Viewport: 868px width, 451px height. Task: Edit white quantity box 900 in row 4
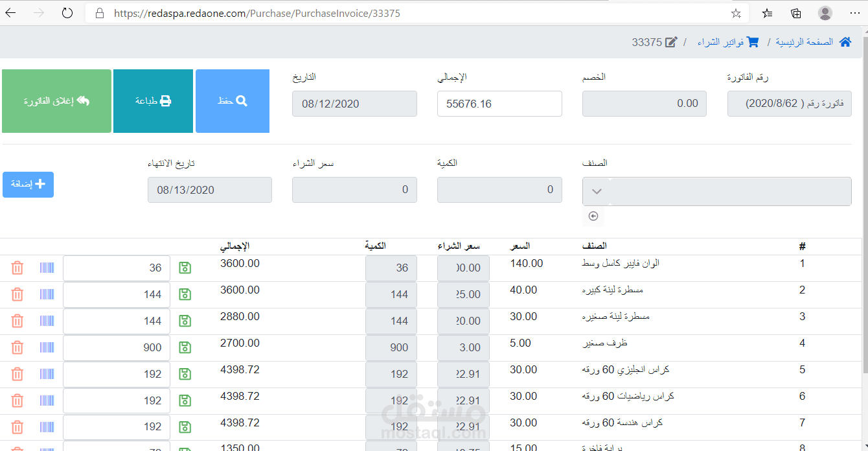tap(117, 348)
